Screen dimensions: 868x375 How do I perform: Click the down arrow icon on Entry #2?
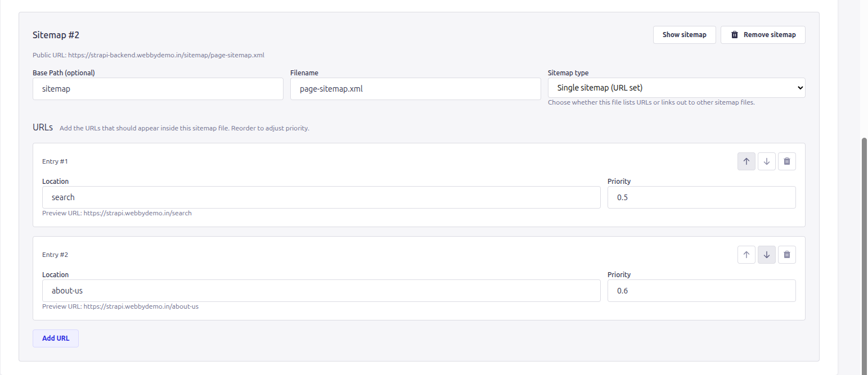tap(766, 254)
